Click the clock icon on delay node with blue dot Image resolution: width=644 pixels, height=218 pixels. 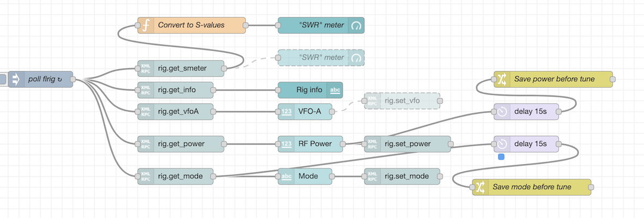point(502,144)
